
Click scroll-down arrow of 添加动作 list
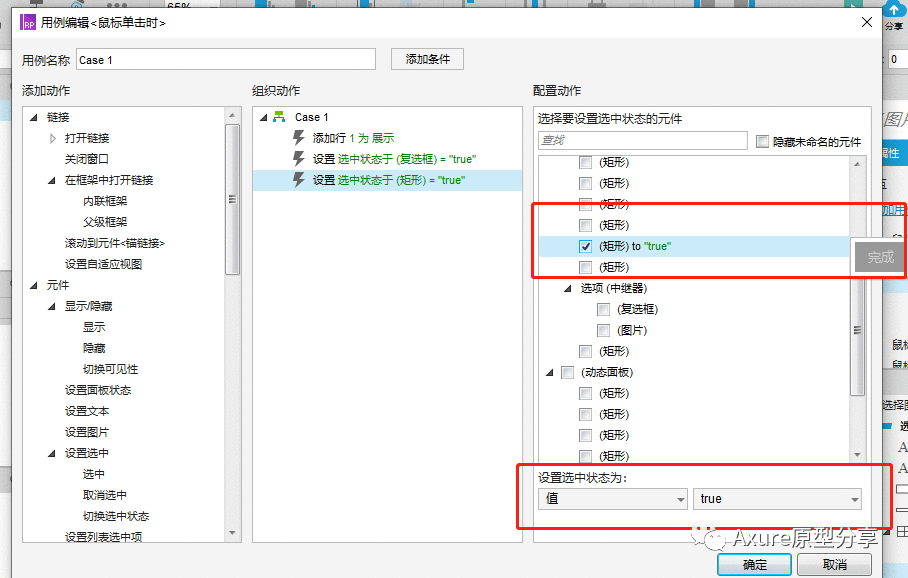tap(232, 533)
